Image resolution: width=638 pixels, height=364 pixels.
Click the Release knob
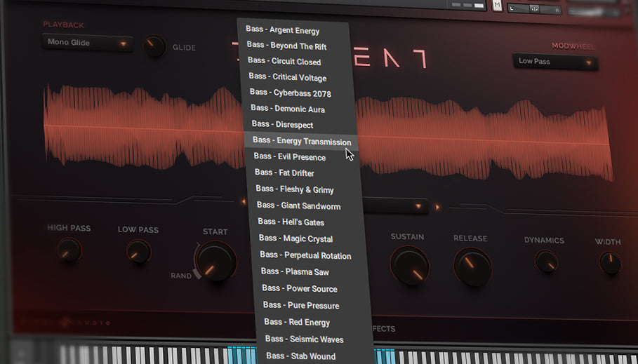tap(472, 267)
